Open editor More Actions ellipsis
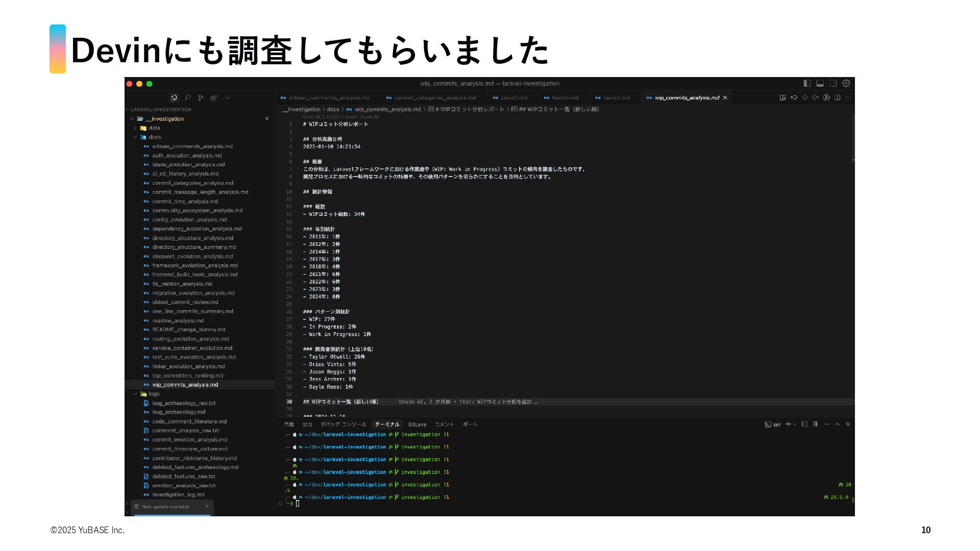Image resolution: width=980 pixels, height=551 pixels. pos(848,97)
